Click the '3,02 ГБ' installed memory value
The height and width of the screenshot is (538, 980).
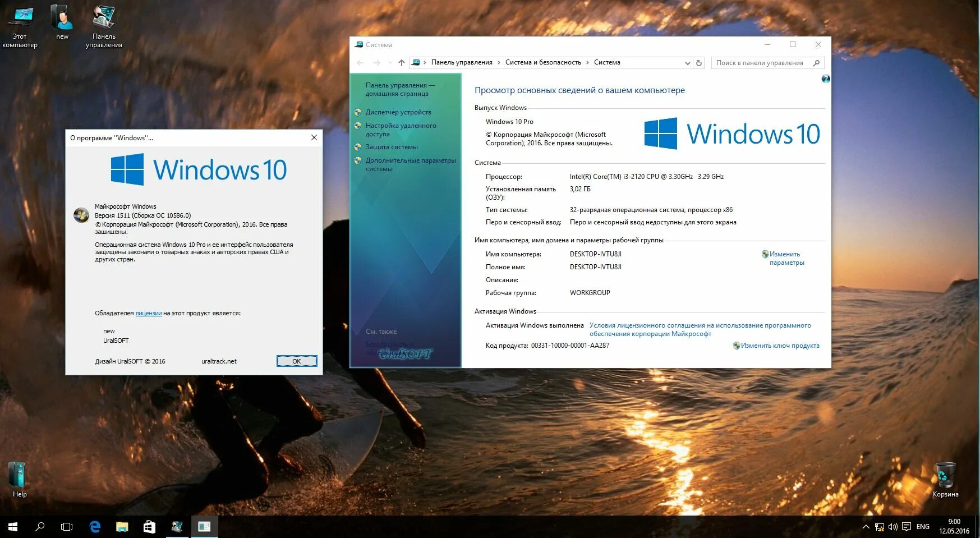point(580,189)
